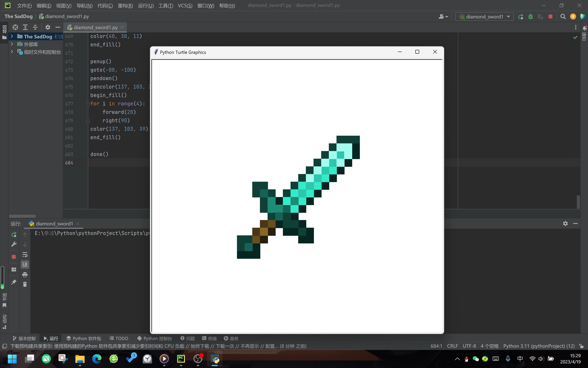Open run panel settings gear

(x=565, y=223)
